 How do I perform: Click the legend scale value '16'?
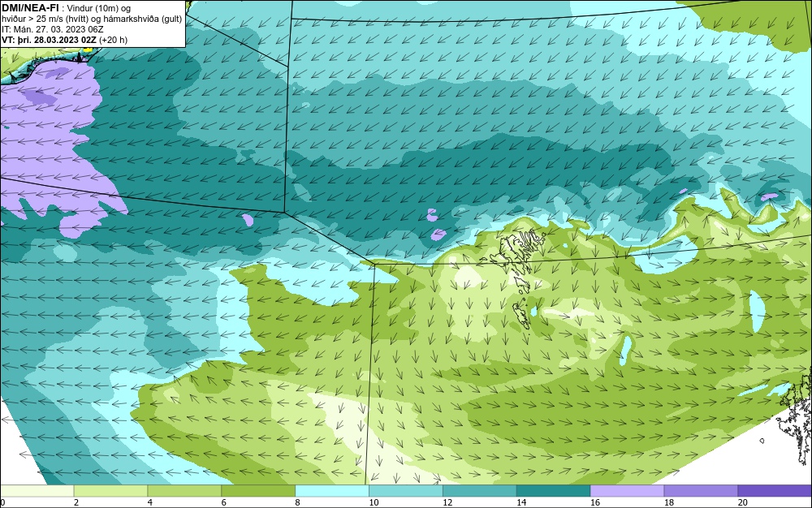[x=595, y=502]
